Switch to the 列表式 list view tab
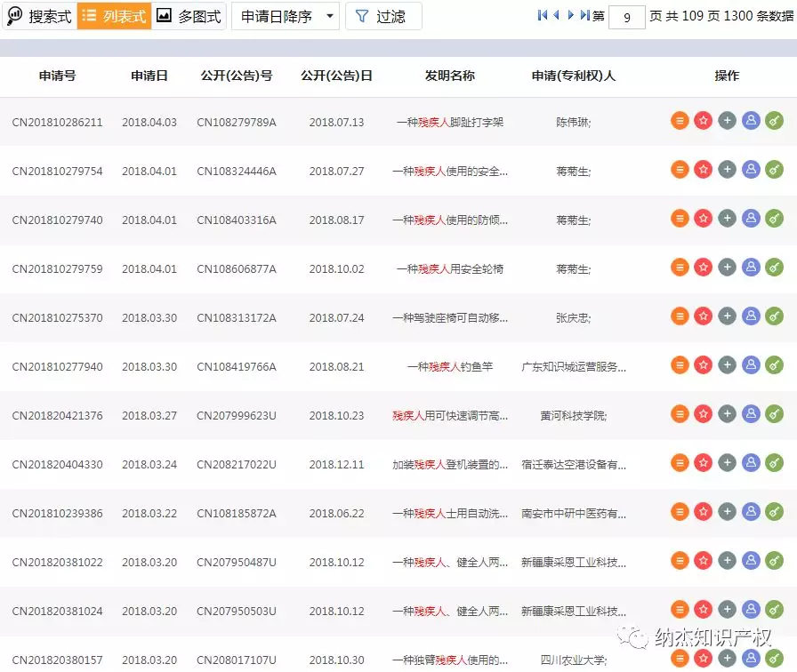797x672 pixels. [113, 15]
